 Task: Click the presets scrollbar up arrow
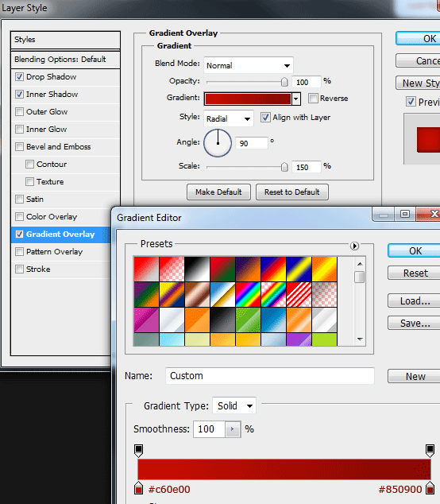pyautogui.click(x=360, y=264)
